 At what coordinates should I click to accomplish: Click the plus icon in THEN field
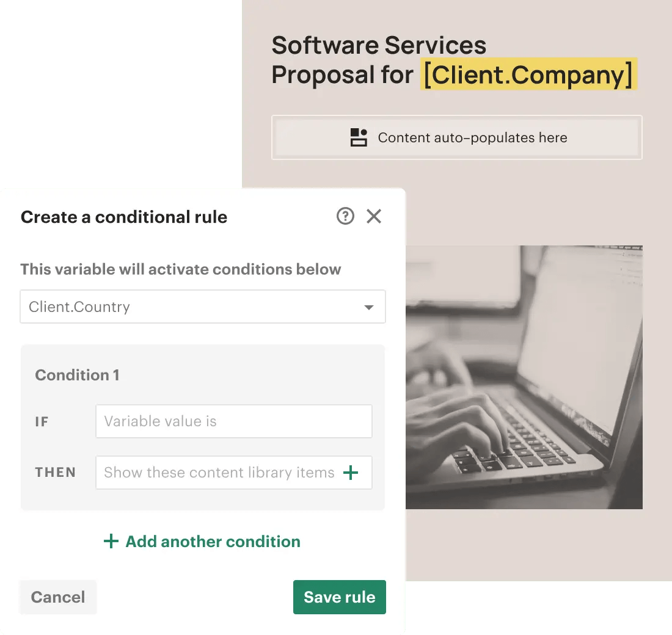(351, 473)
